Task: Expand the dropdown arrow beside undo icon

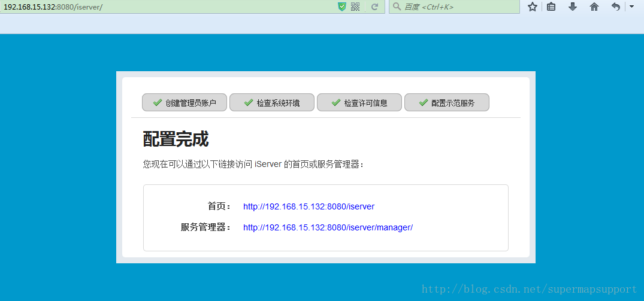Action: (x=631, y=7)
